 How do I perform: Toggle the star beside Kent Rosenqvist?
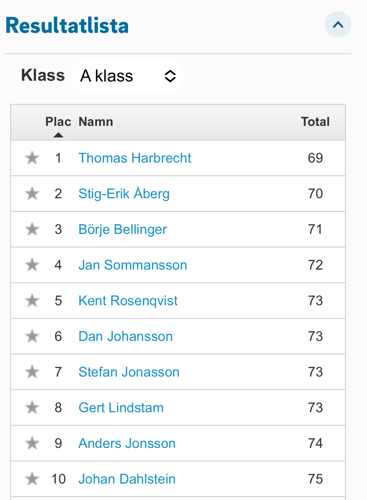pos(32,301)
